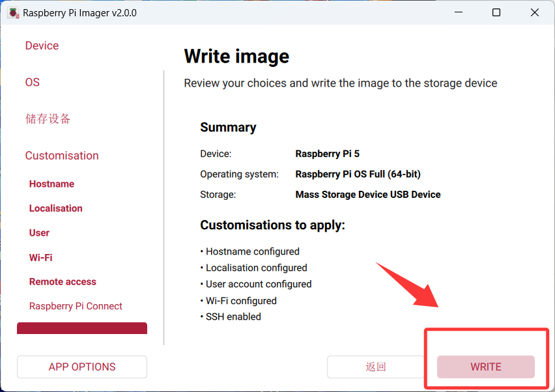Open Raspberry Pi Connect section
Screen dimensions: 555x392
(x=76, y=306)
